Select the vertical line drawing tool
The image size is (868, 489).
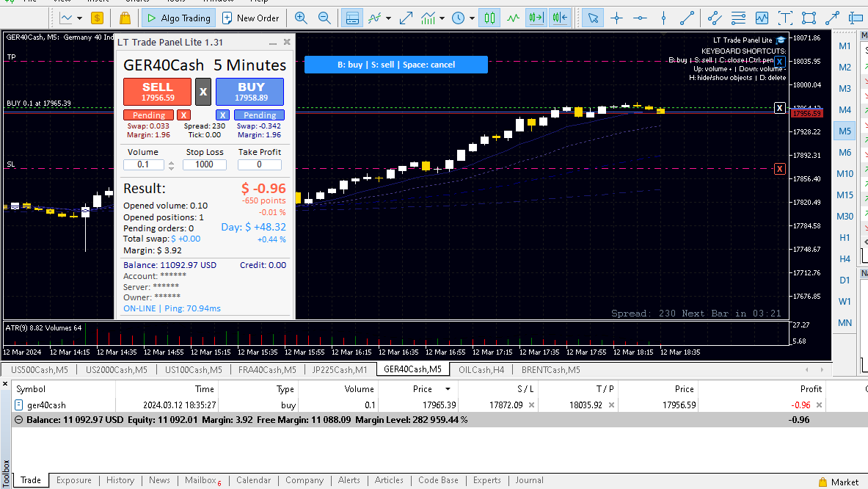point(663,18)
